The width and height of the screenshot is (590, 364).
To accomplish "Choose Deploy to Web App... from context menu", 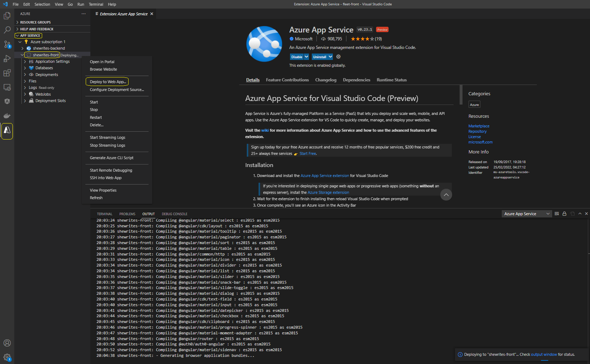I will coord(107,82).
